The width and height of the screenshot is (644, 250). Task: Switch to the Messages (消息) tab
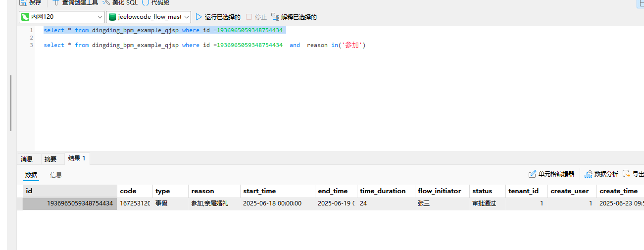[27, 159]
